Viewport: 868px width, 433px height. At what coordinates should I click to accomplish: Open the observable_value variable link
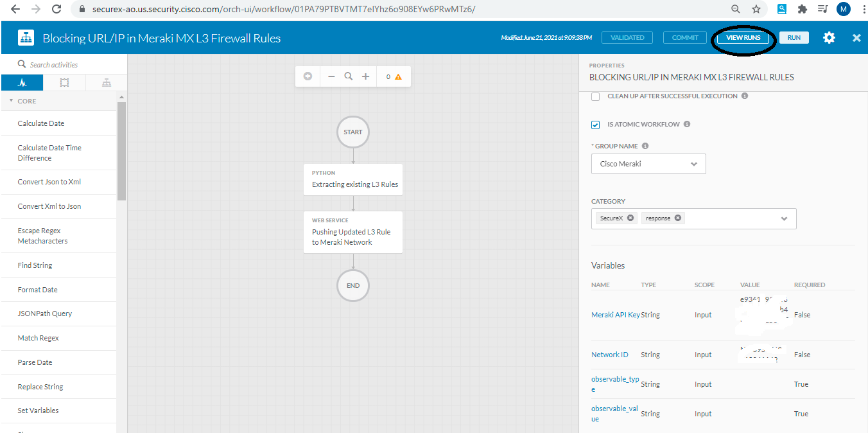tap(615, 414)
